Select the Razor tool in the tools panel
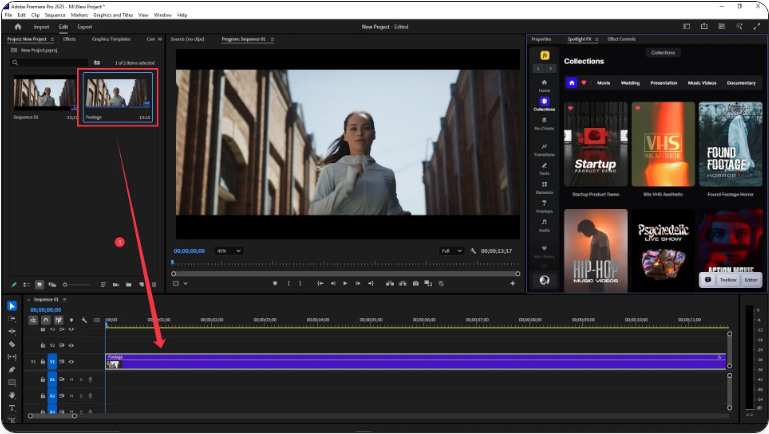The image size is (769, 434). coord(12,344)
